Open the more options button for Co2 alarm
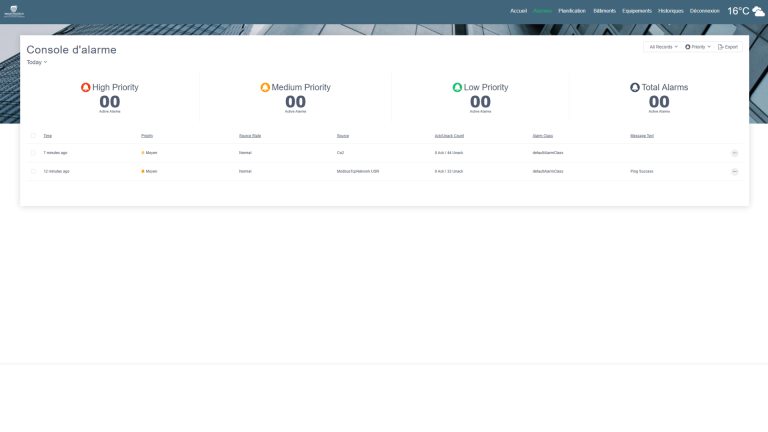 click(x=735, y=153)
